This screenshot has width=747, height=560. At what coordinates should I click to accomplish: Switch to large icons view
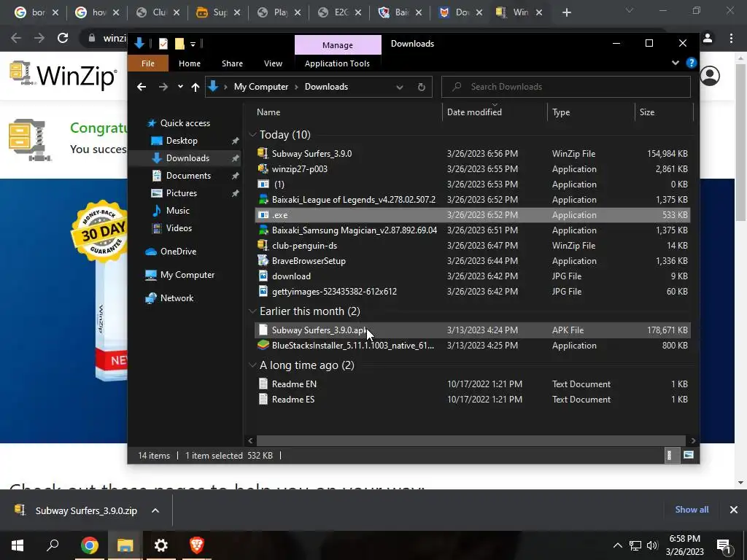(688, 455)
